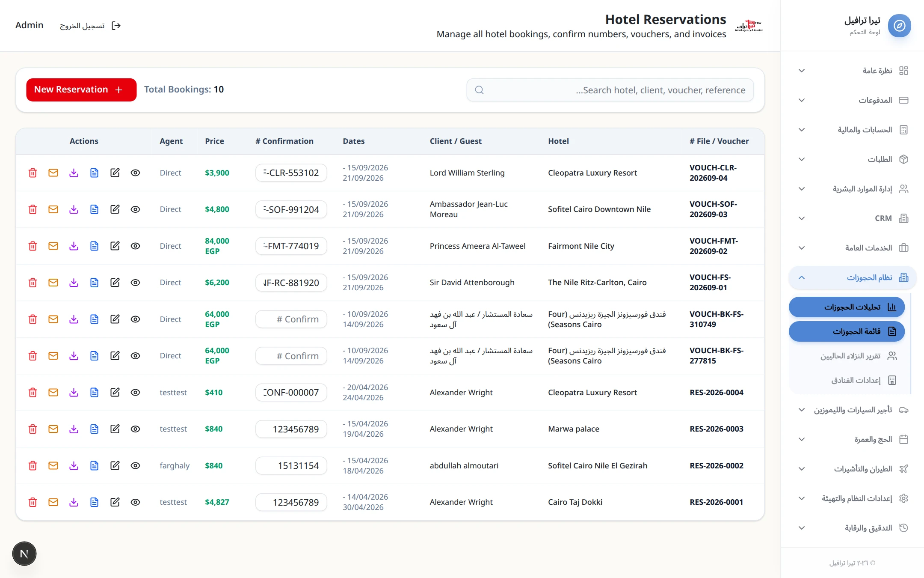Expand the الحج والعمرة section
Image resolution: width=924 pixels, height=578 pixels.
pos(852,439)
